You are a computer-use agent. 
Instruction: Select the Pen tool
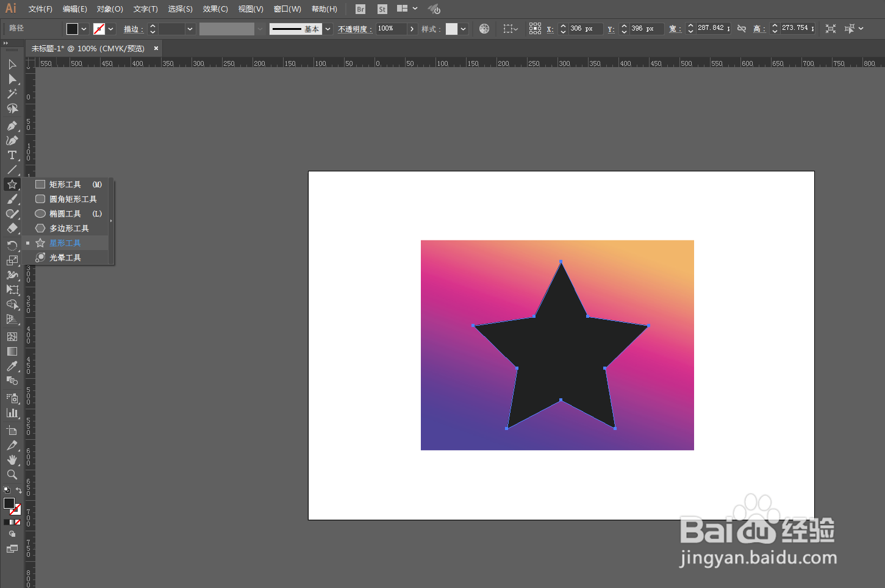[x=12, y=126]
